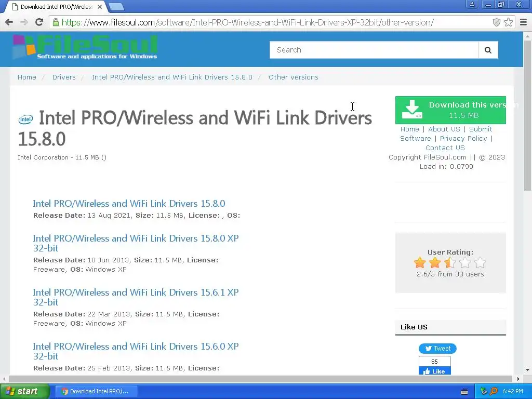Open Home breadcrumb link
The image size is (532, 399).
[27, 77]
